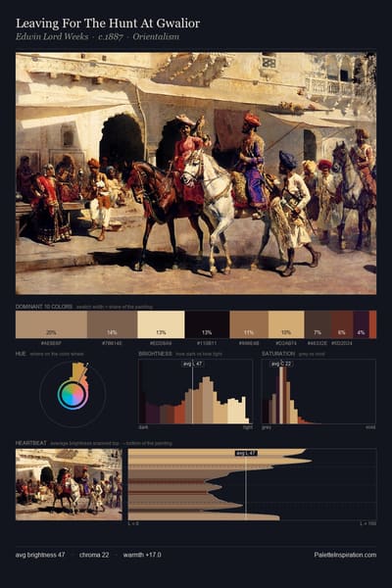Screen dimensions: 392x588
Task: Click the chroma 22 footer stat
Action: [94, 555]
